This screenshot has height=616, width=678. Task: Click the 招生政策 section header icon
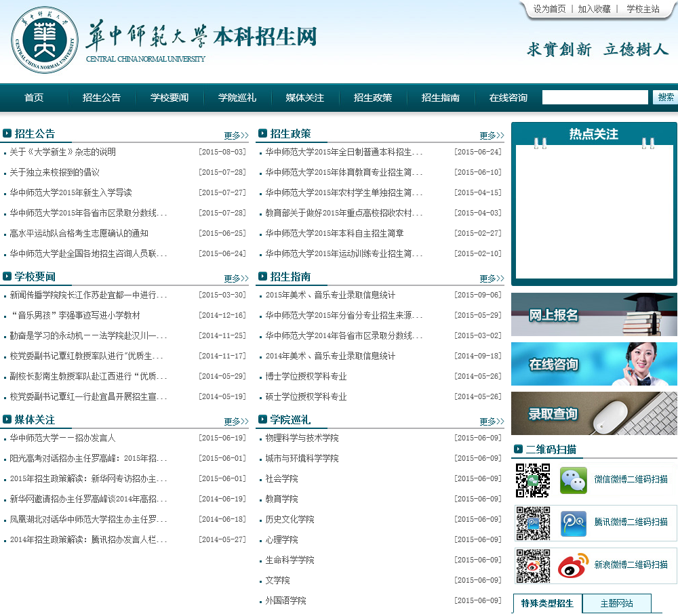(x=262, y=133)
